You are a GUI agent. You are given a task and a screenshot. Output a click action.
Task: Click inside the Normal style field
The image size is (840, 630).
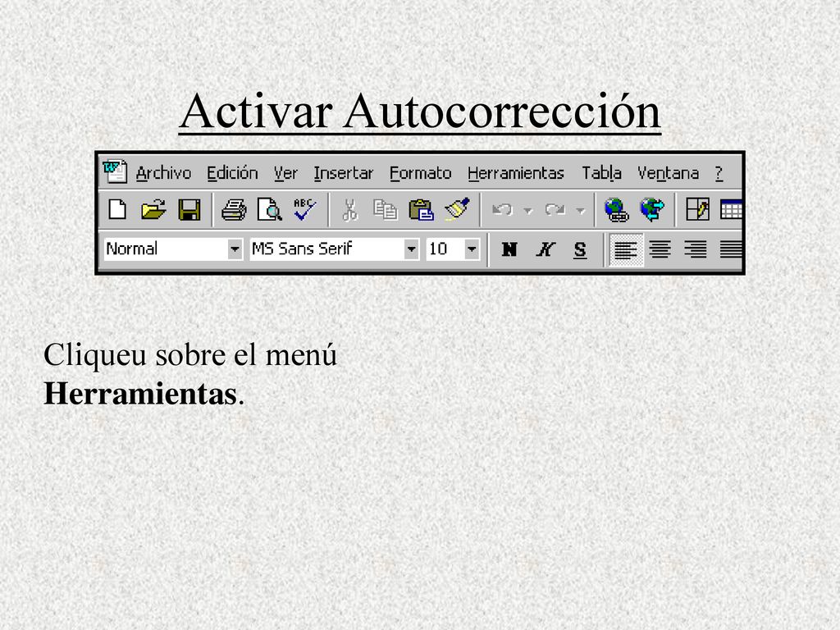click(166, 249)
